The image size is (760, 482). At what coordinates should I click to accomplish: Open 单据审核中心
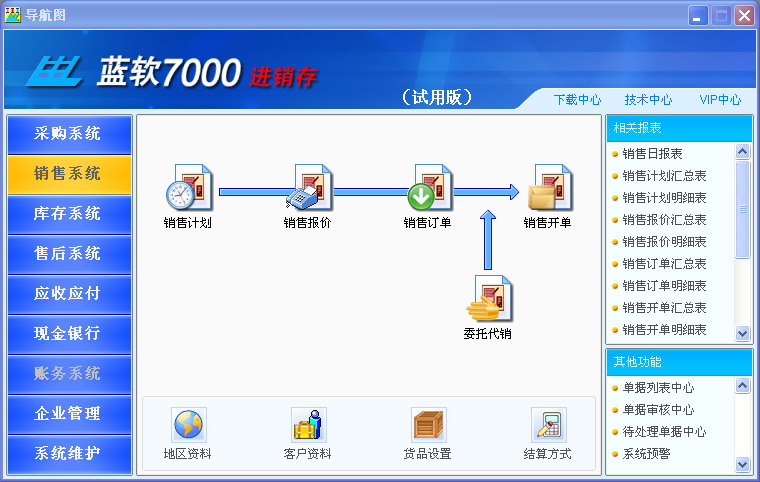click(658, 410)
